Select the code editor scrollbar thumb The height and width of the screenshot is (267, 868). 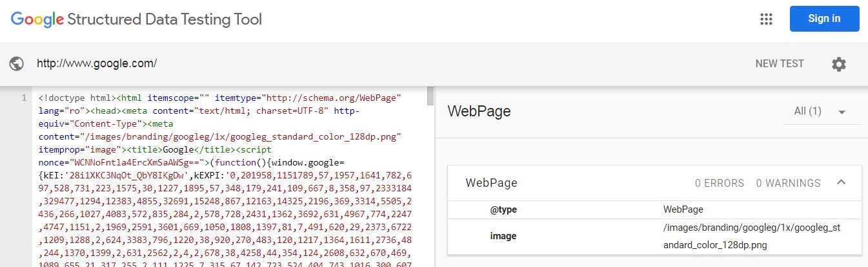point(430,96)
